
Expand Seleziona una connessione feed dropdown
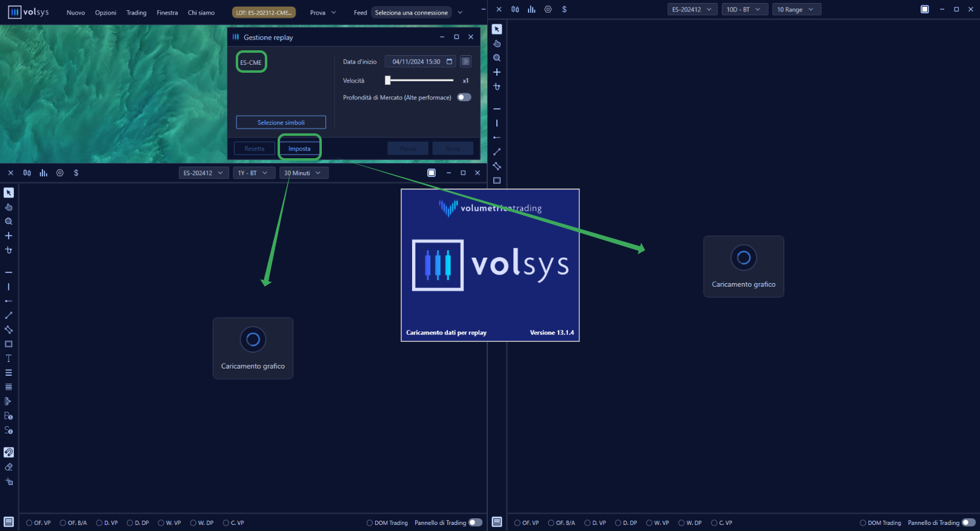click(x=460, y=12)
